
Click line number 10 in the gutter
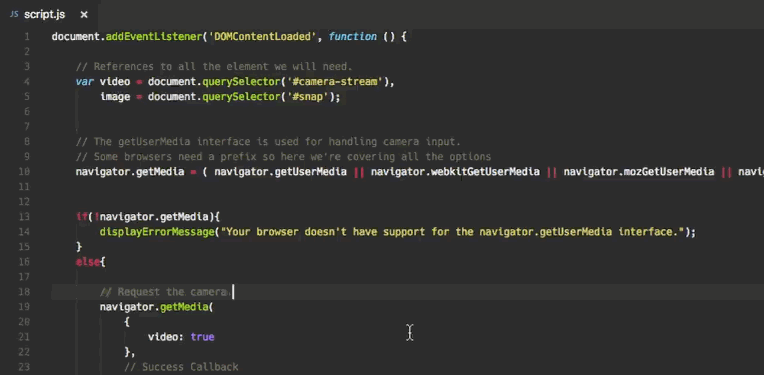pyautogui.click(x=24, y=171)
